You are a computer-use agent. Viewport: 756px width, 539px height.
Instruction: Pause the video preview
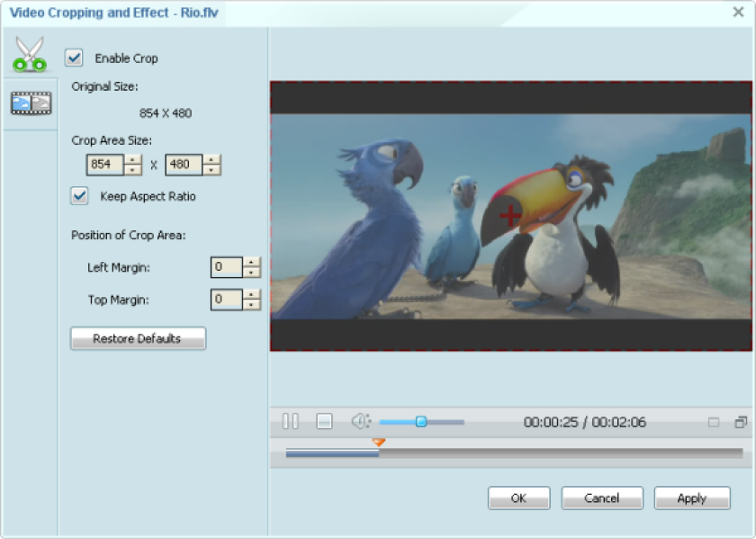290,421
